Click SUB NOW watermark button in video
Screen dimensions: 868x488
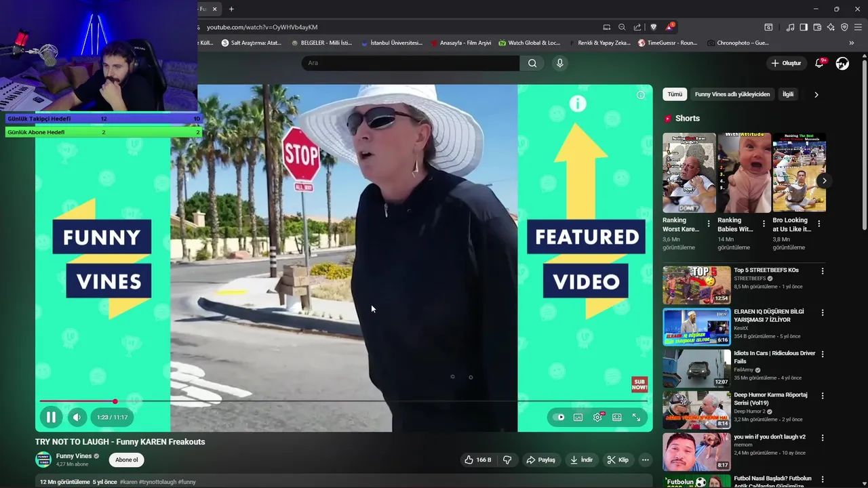pyautogui.click(x=639, y=384)
